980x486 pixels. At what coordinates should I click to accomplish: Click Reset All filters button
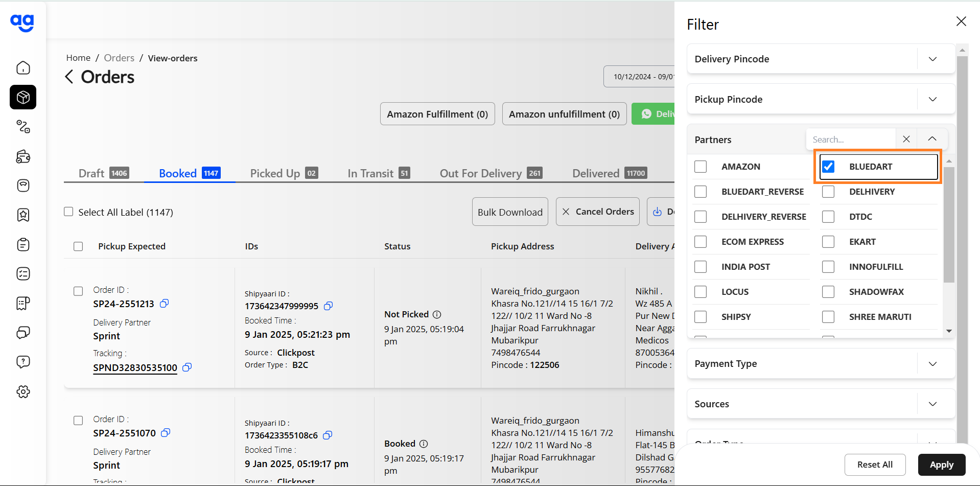click(x=875, y=465)
